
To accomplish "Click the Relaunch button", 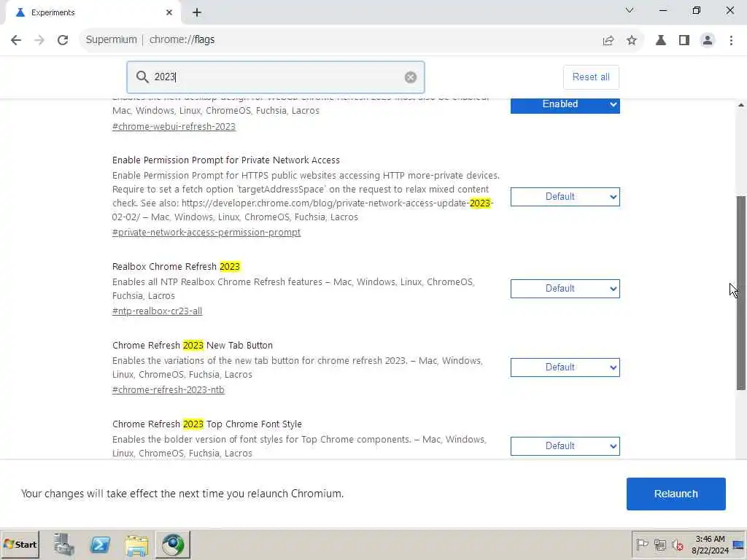I will coord(676,494).
